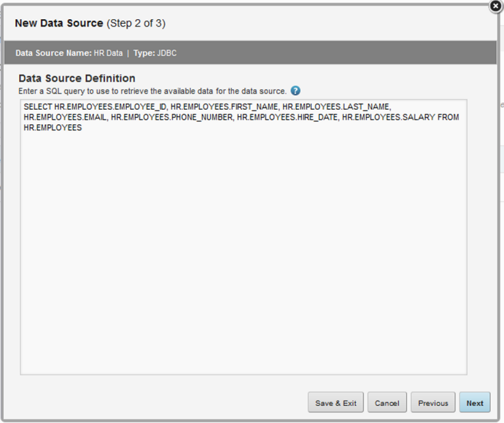
Task: Open help for the SQL query
Action: coord(295,91)
